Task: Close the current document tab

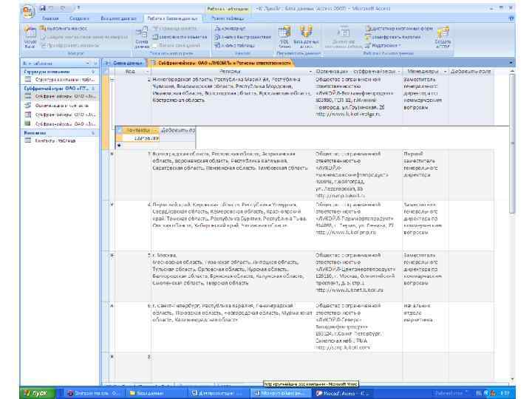Action: click(x=511, y=63)
